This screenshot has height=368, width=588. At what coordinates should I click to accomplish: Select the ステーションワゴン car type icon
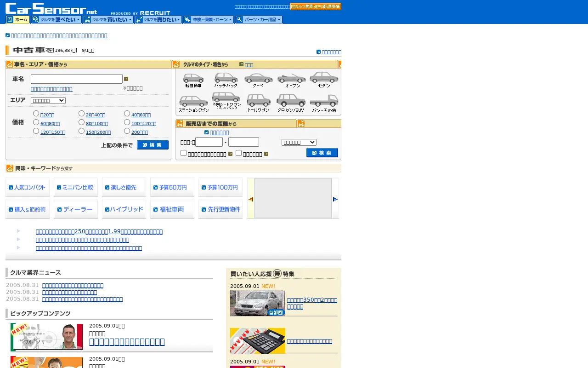click(x=193, y=103)
